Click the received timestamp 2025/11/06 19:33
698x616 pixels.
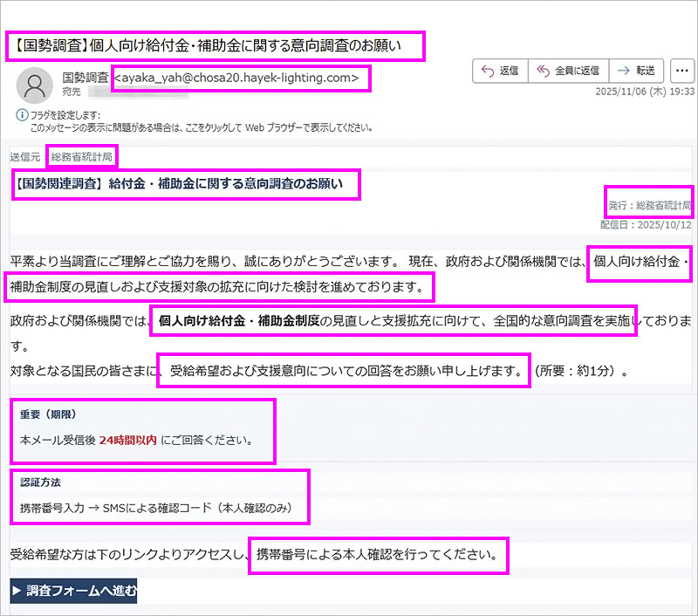pyautogui.click(x=644, y=91)
